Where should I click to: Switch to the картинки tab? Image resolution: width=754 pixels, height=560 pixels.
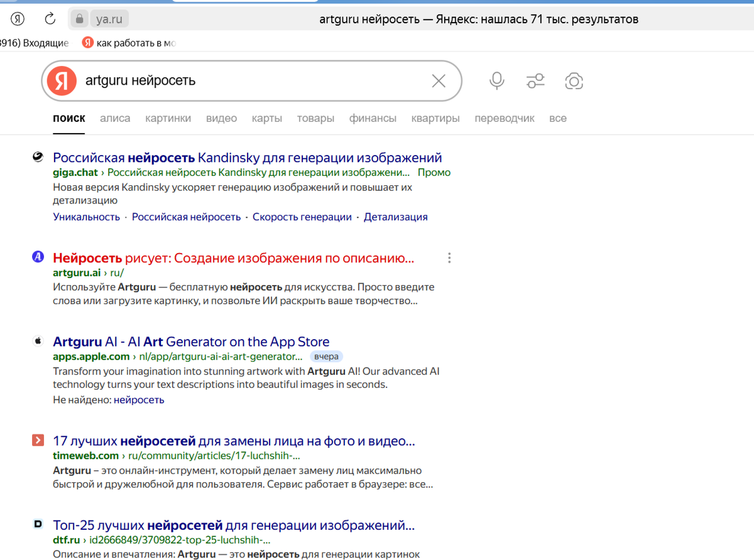tap(168, 118)
